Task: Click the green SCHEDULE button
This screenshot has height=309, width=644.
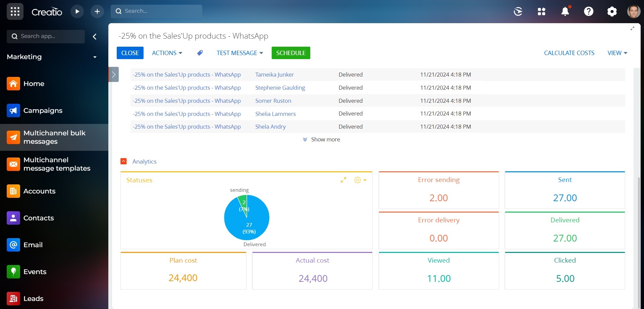Action: coord(291,53)
